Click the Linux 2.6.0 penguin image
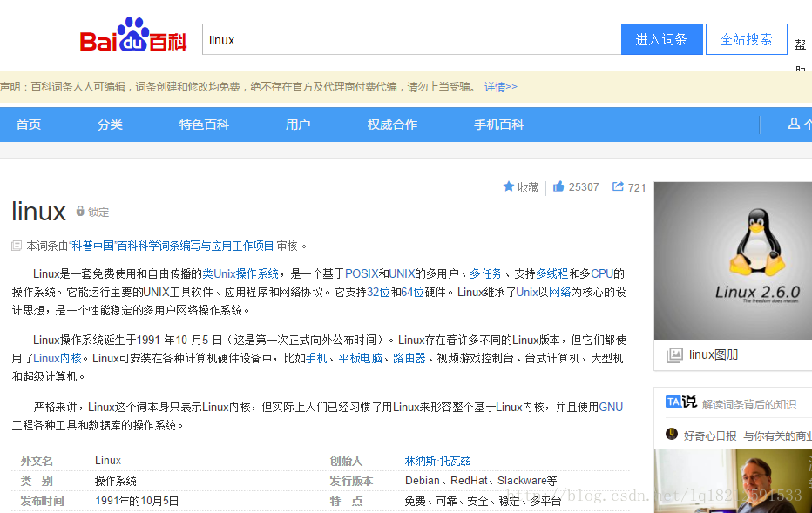The height and width of the screenshot is (513, 812). tap(733, 260)
